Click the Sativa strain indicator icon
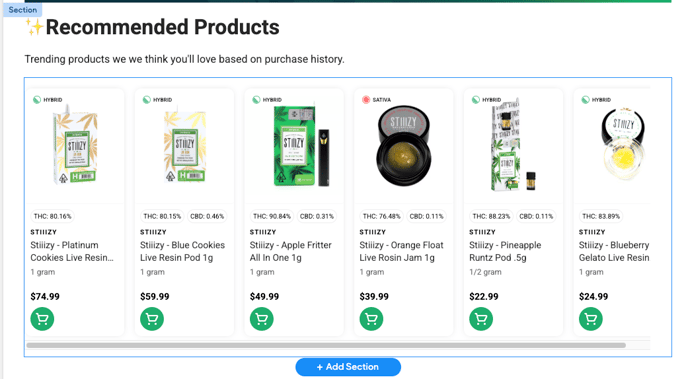Image resolution: width=688 pixels, height=379 pixels. click(366, 100)
